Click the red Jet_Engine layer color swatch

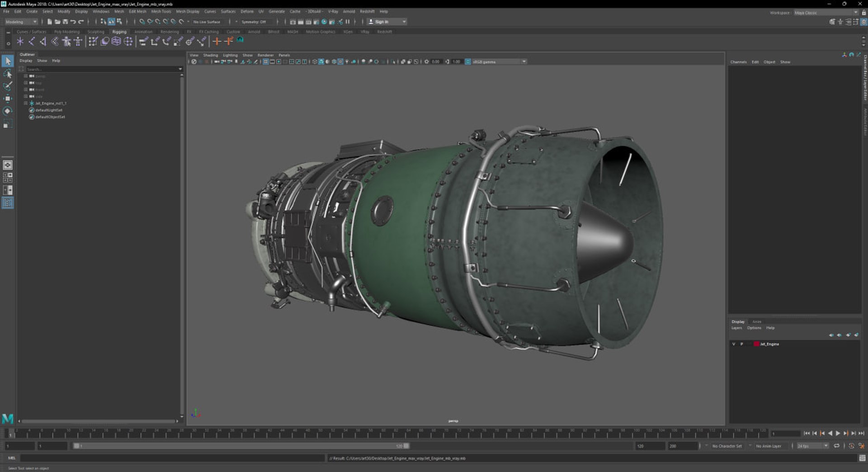click(756, 344)
